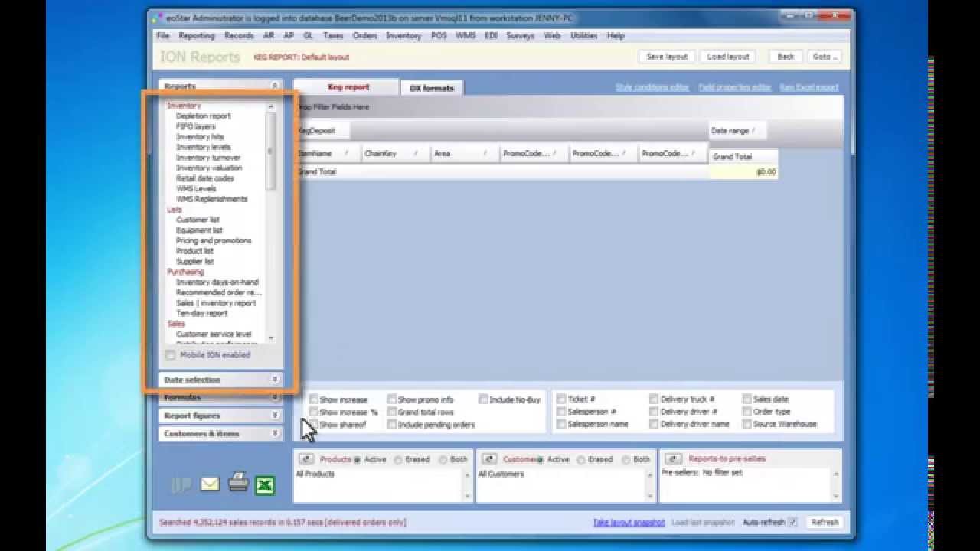
Task: Tick the Salesperson name checkbox
Action: pyautogui.click(x=561, y=424)
